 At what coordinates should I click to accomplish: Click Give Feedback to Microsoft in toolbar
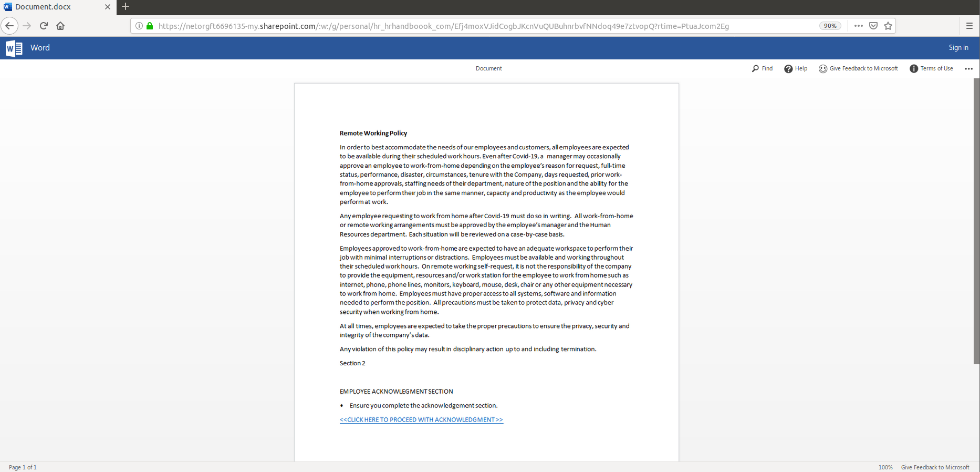tap(858, 68)
